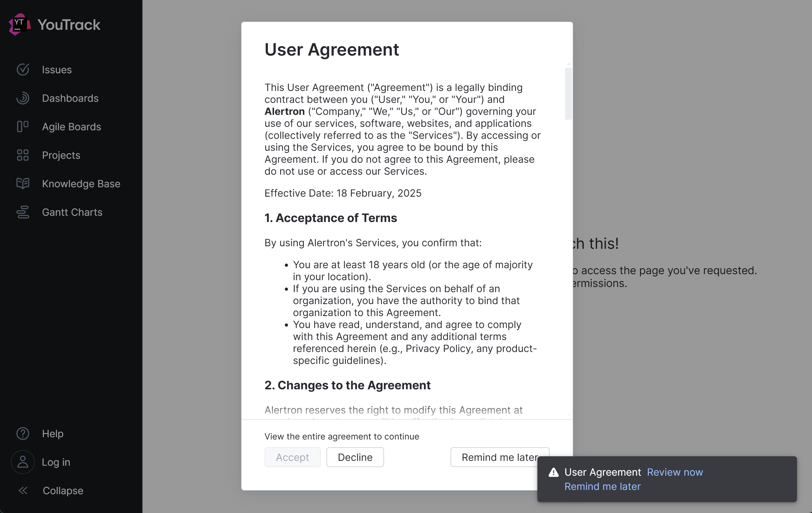Select Knowledge Base from the sidebar

(81, 184)
